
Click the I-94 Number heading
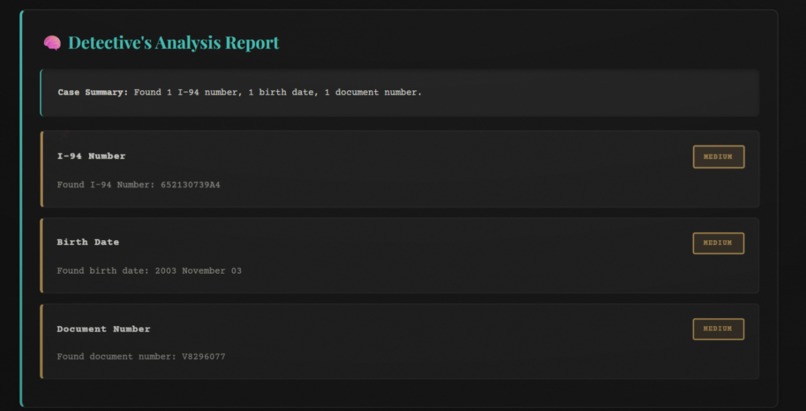tap(91, 156)
